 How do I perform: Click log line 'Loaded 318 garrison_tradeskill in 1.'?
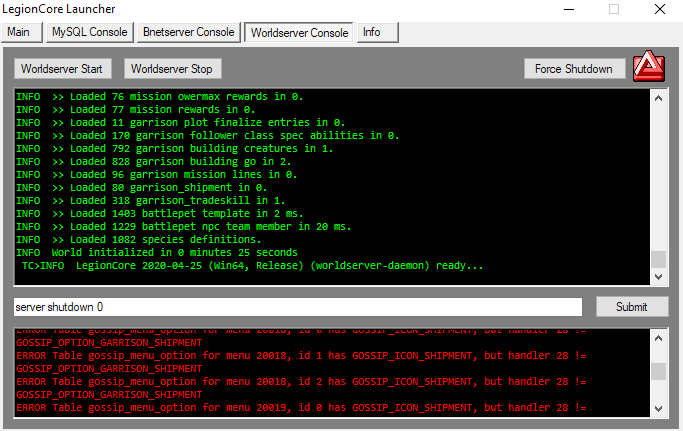[150, 200]
